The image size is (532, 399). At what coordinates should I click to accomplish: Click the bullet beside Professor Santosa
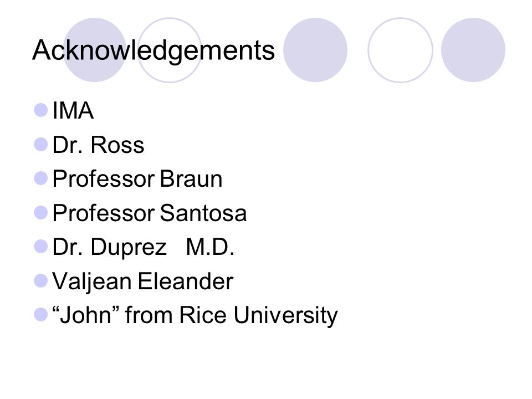[x=41, y=213]
